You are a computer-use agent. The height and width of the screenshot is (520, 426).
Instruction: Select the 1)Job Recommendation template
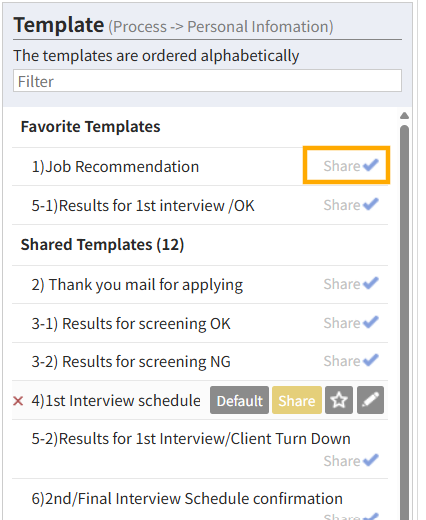[x=115, y=166]
